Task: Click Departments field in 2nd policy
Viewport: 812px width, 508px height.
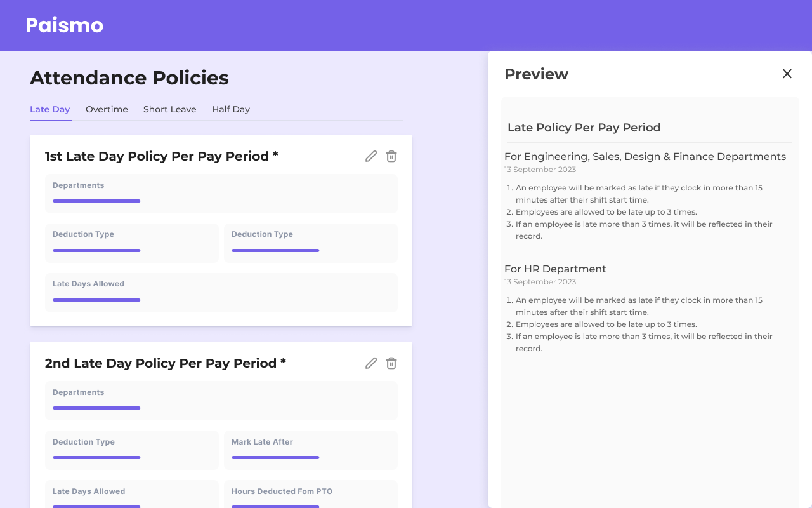Action: (221, 401)
